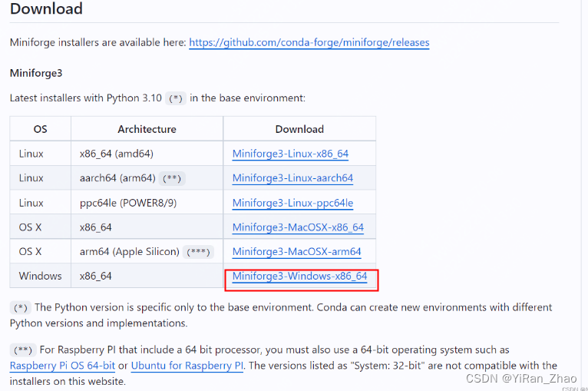Open the Miniforge3-MacOSX-arm64 link
The height and width of the screenshot is (391, 588).
tap(296, 252)
